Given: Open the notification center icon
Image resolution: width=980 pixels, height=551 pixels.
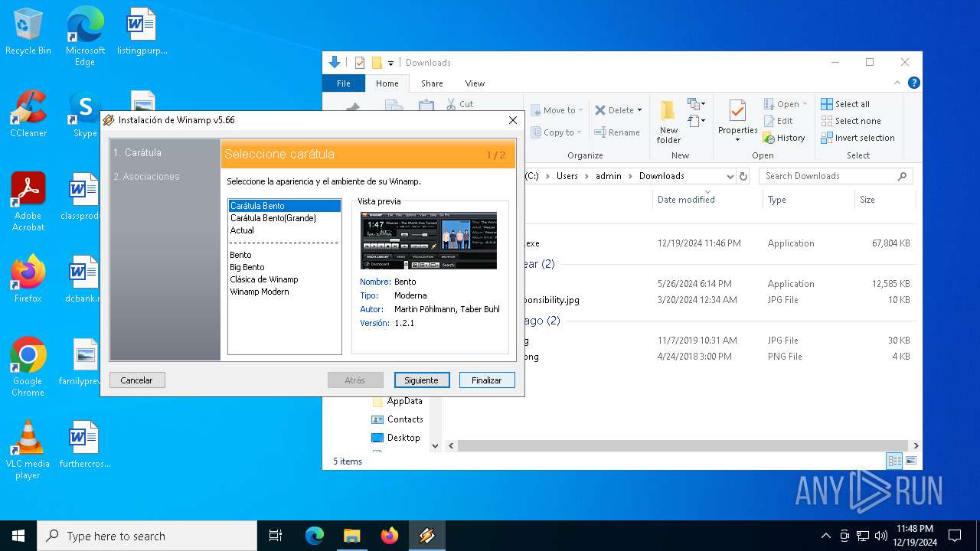Looking at the screenshot, I should tap(955, 536).
